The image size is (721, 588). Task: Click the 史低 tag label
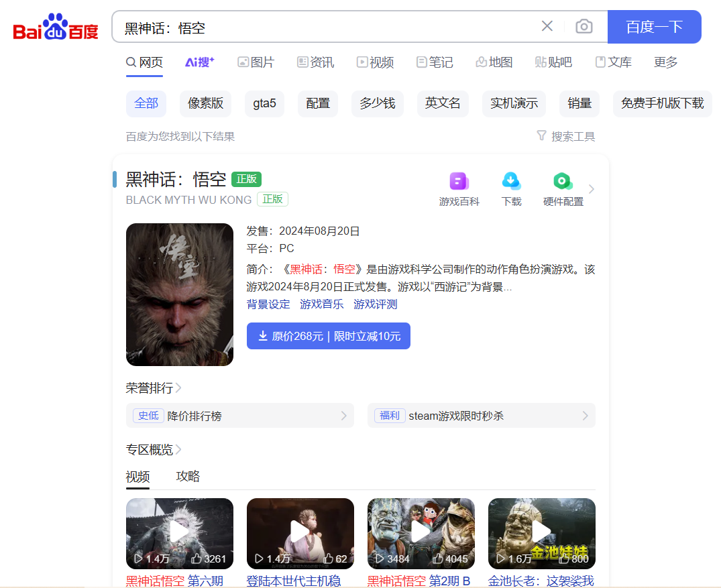[x=148, y=416]
